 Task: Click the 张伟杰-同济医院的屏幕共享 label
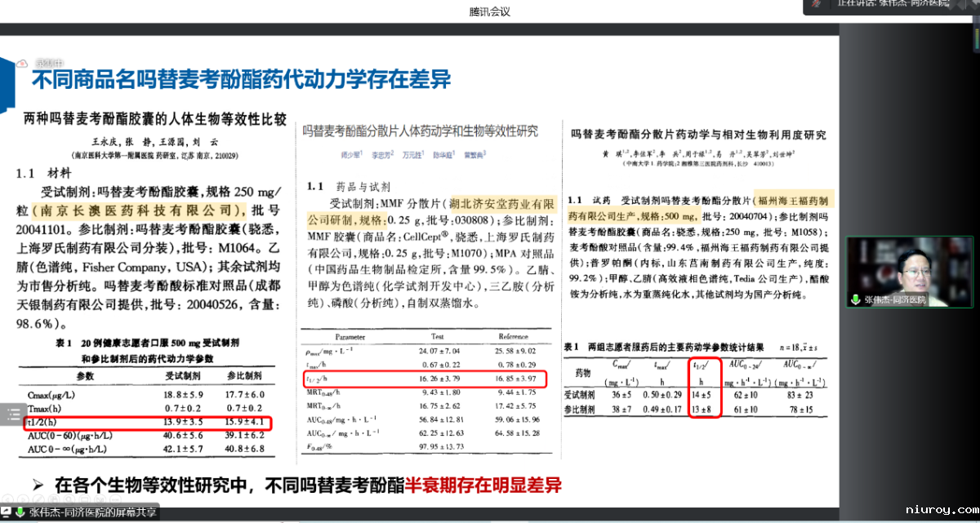(x=93, y=513)
